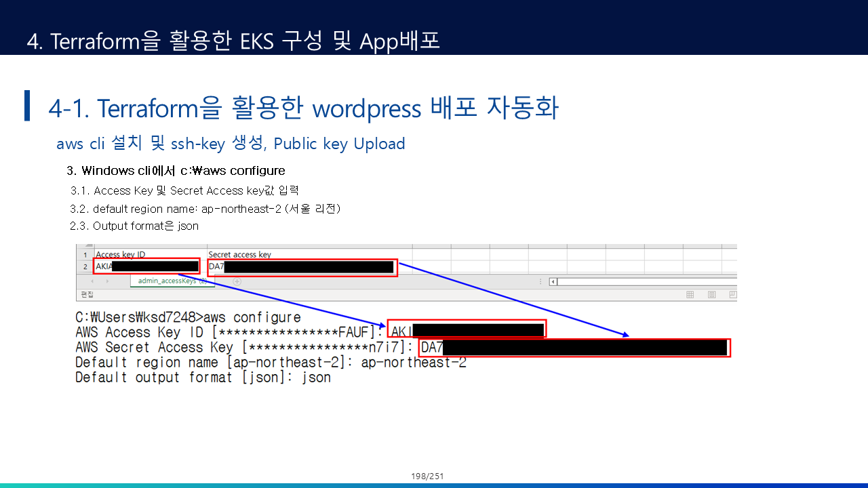Select the admin_accessKeys sheet tab
Screen dimensions: 868x488
click(x=172, y=281)
